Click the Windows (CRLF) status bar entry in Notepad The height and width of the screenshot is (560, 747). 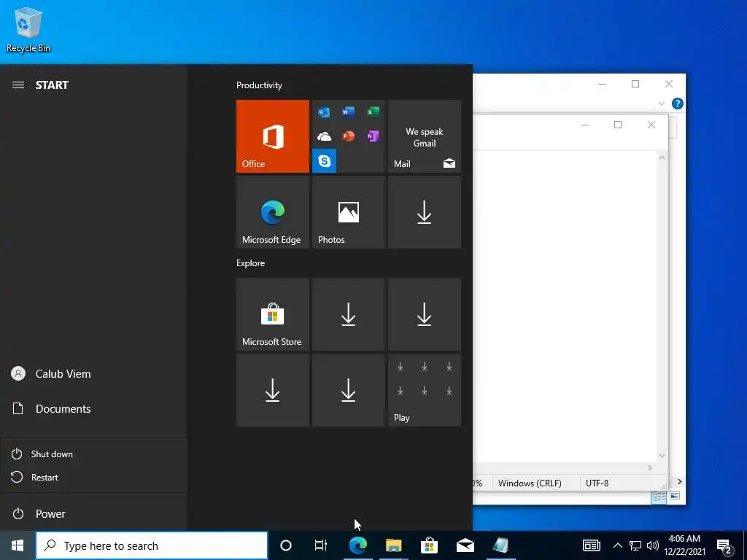(x=530, y=483)
